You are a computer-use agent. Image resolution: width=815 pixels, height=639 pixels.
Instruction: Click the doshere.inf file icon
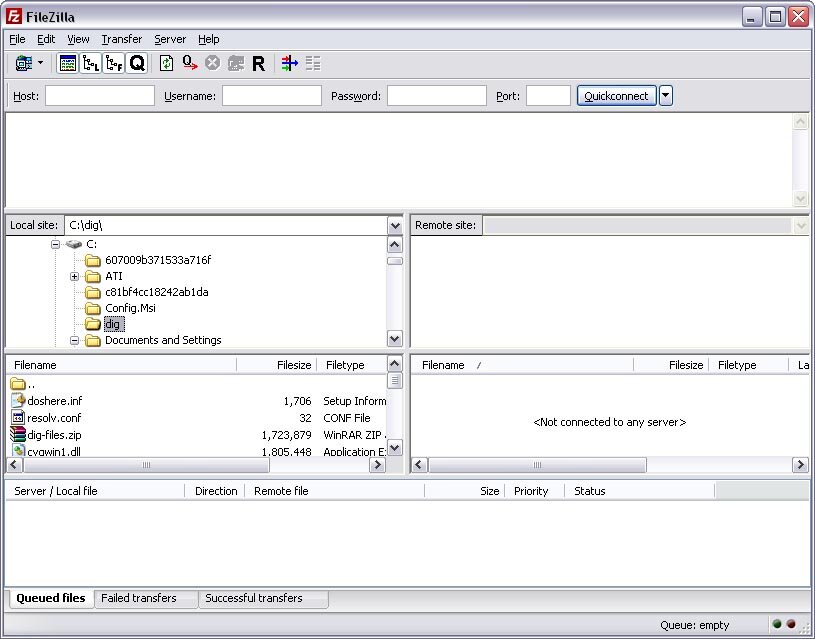(18, 400)
